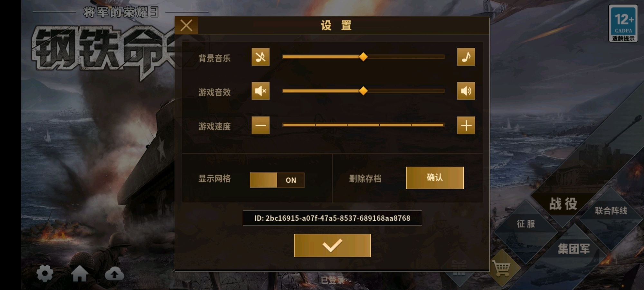Open the shopping cart store icon
Viewport: 644px width, 290px height.
coord(502,268)
